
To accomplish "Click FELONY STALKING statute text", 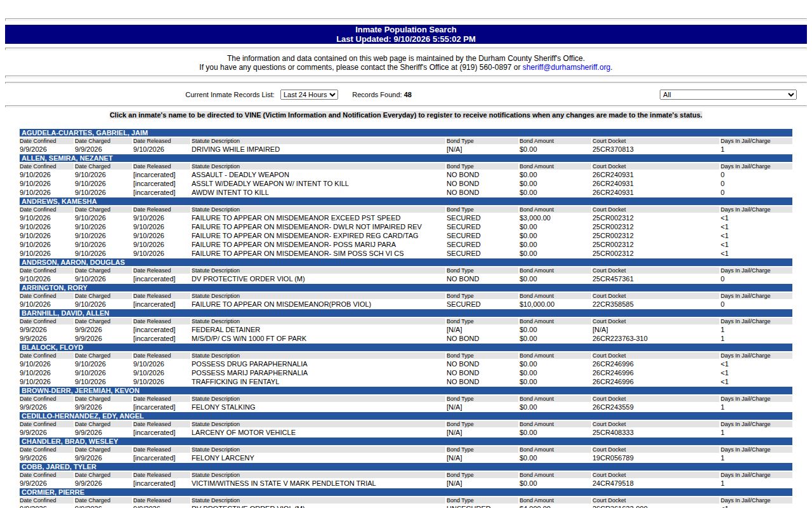I will (x=223, y=407).
